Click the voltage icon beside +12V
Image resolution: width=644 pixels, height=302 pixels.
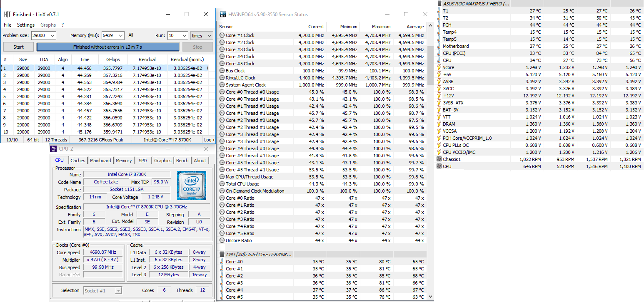[439, 96]
